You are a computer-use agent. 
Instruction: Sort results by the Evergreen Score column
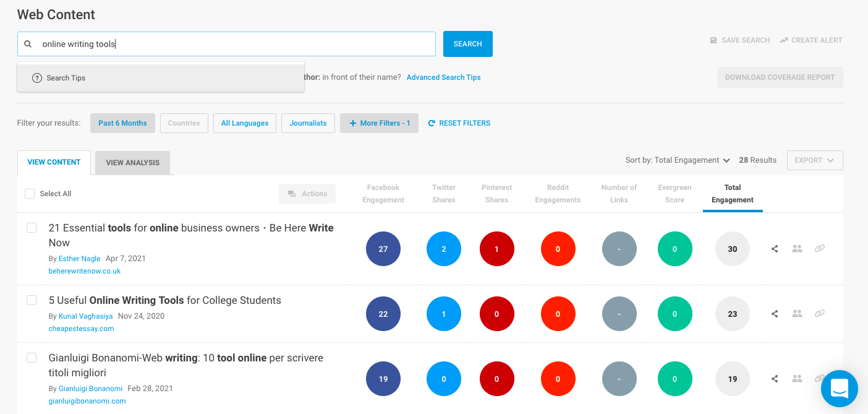click(674, 193)
